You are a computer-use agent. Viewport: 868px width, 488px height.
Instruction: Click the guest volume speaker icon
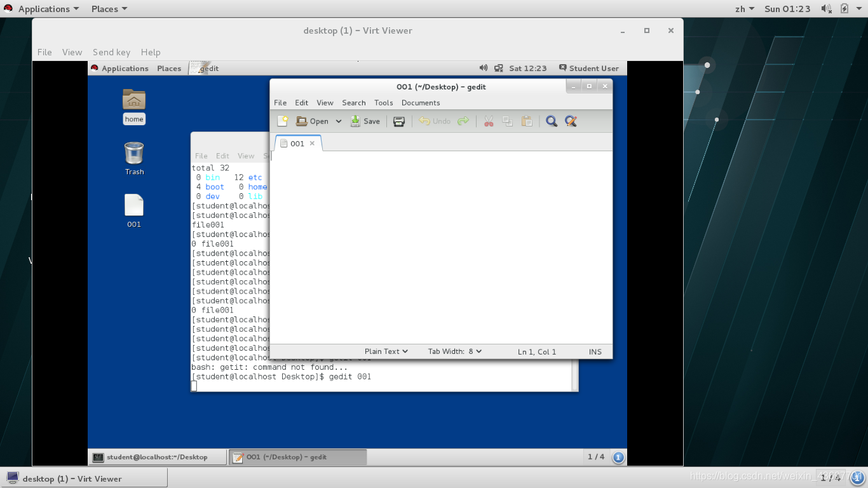pyautogui.click(x=484, y=68)
